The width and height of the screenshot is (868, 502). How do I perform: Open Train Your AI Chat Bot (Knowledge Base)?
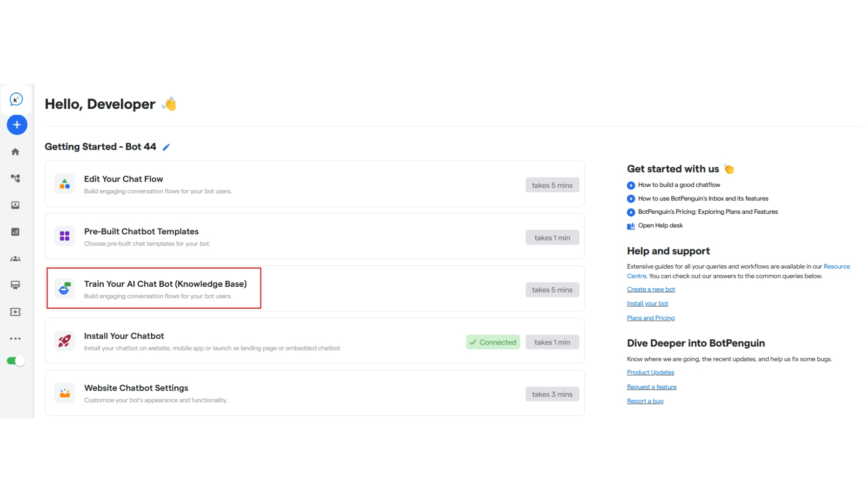(x=314, y=289)
